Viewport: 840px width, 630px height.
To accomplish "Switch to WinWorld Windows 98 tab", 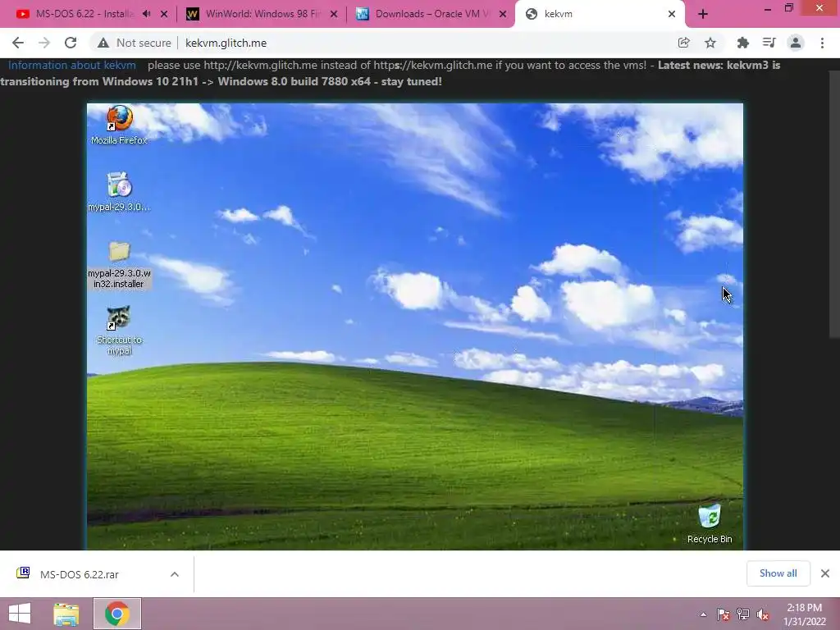I will click(262, 14).
